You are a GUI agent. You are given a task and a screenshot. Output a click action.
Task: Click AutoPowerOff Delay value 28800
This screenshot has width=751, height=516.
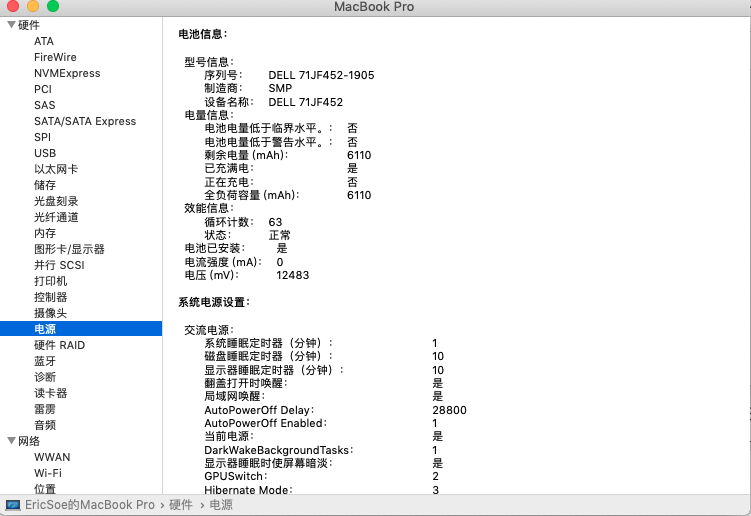[449, 410]
